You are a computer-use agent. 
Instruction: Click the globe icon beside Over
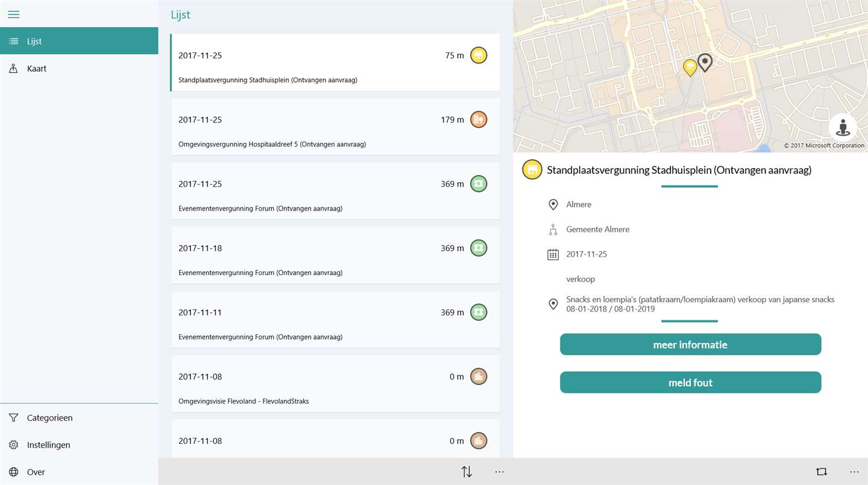[x=13, y=472]
